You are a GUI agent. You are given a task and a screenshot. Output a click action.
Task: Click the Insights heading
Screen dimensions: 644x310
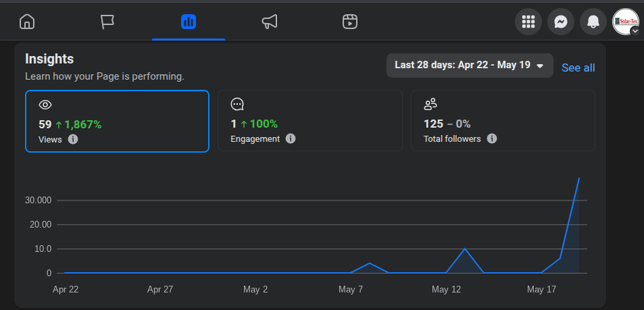[x=49, y=59]
